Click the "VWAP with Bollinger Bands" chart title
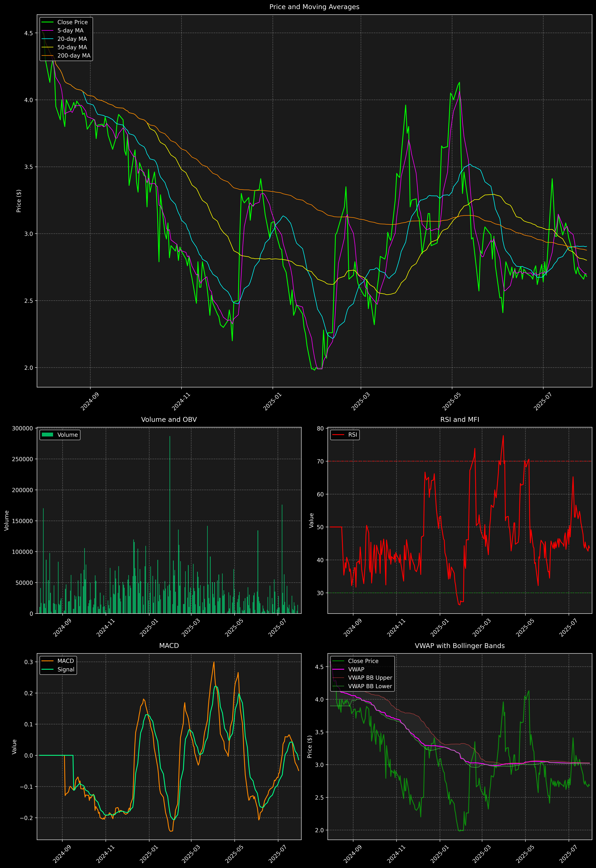Screen dimensions: 596x868 460,646
